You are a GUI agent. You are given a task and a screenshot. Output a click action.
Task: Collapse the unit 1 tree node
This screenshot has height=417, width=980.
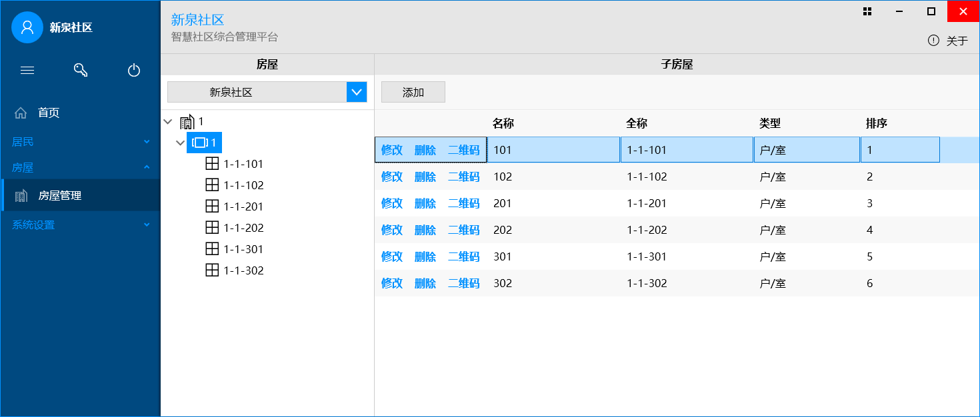180,143
